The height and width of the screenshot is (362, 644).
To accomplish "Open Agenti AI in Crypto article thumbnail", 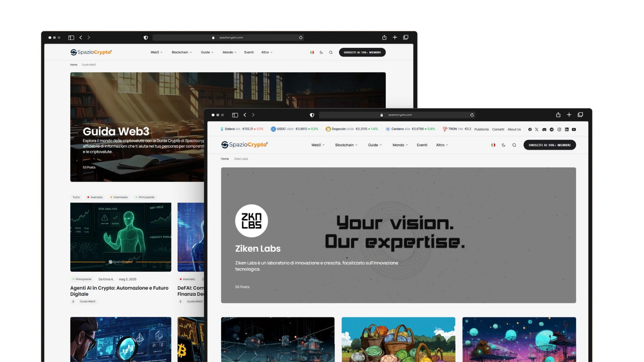I will [121, 237].
